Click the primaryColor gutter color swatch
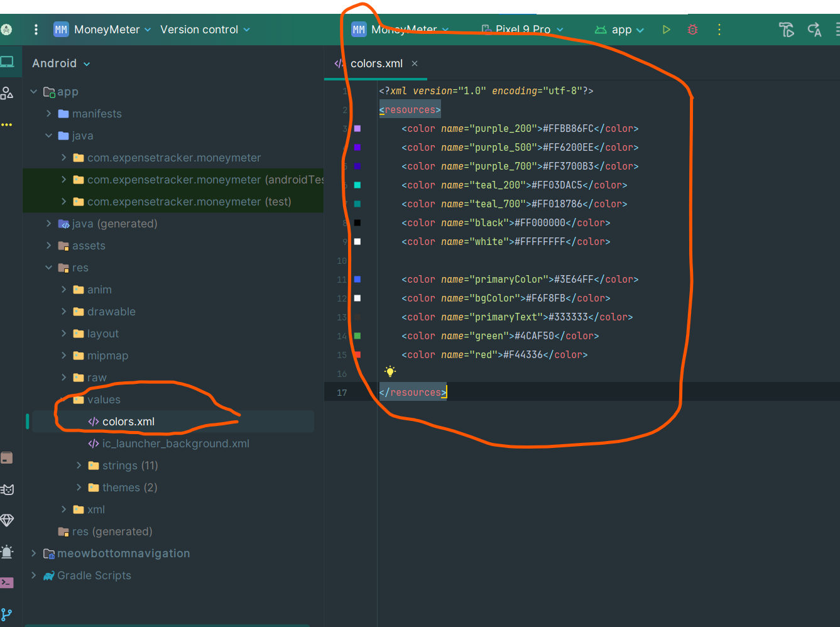840x627 pixels. [x=357, y=279]
